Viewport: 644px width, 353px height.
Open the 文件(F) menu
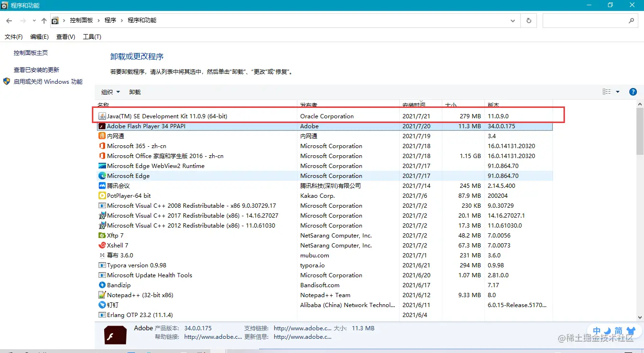click(14, 37)
